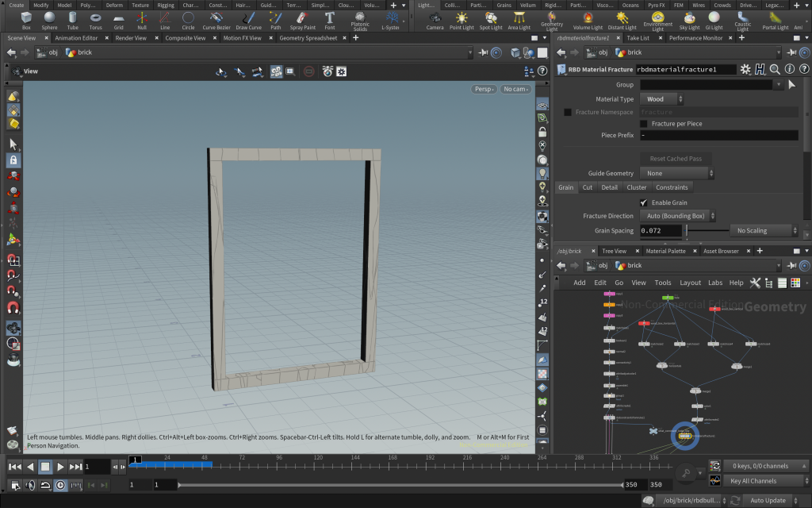Open the Cut parameter tab
The width and height of the screenshot is (812, 508).
[588, 187]
